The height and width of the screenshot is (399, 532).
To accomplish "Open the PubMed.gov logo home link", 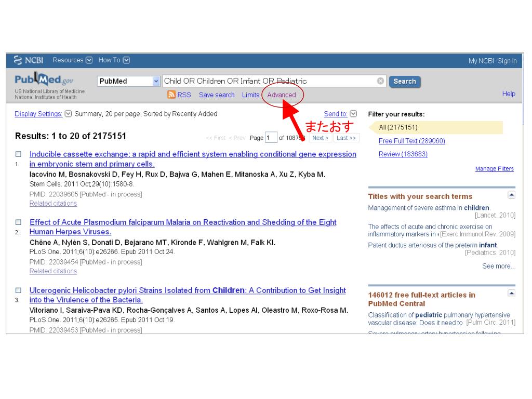I will (x=44, y=79).
